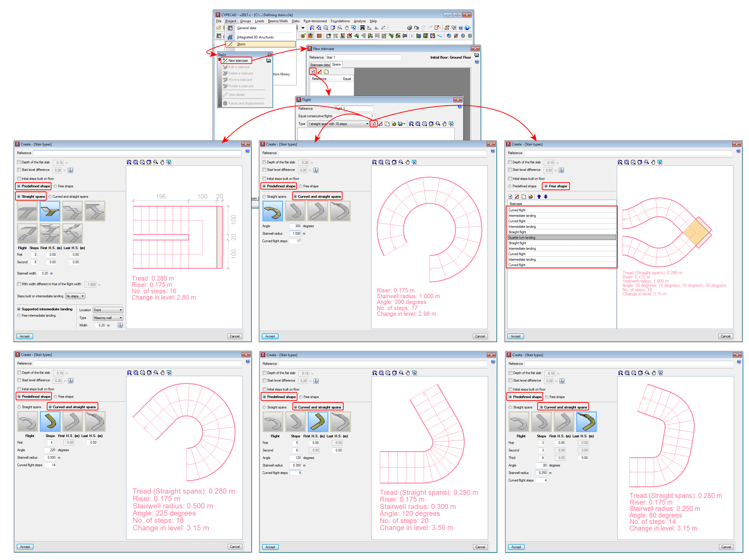Click the add new flight type icon next to Type dropdown

point(374,124)
